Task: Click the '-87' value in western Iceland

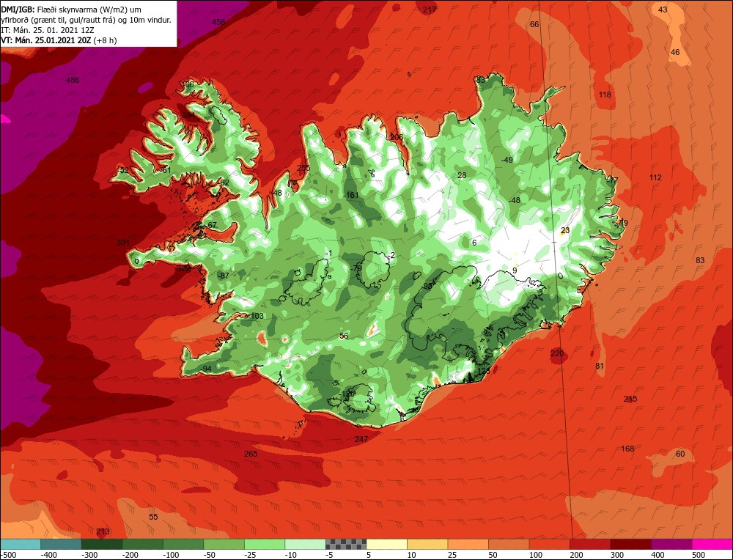Action: [x=224, y=276]
